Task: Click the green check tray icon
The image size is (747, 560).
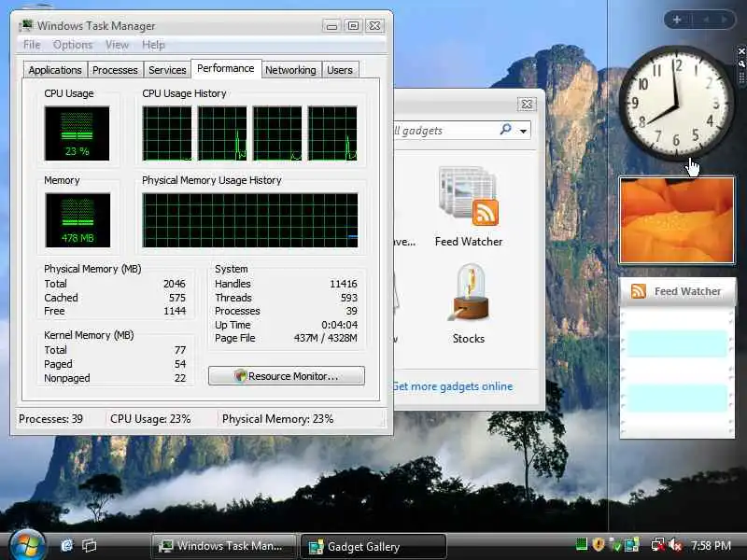Action: coord(616,545)
